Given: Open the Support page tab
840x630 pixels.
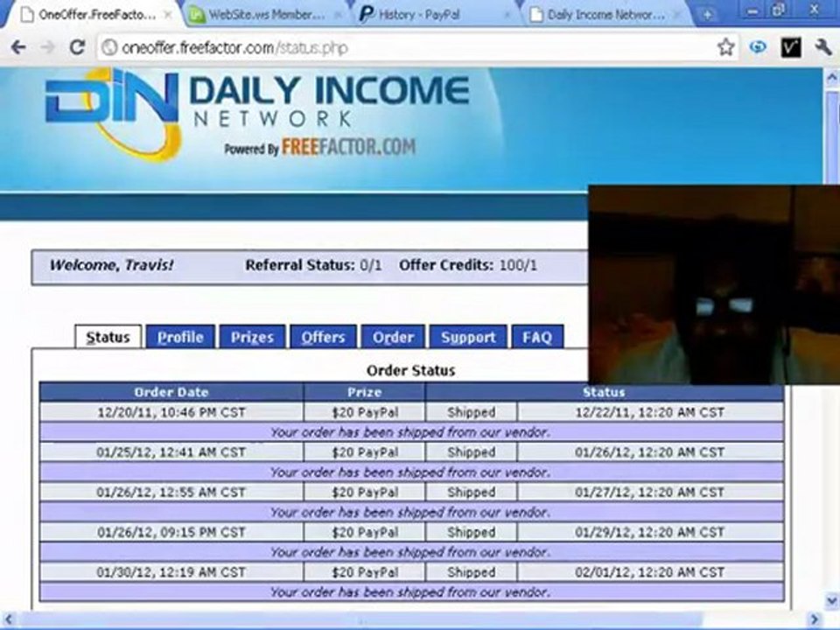Looking at the screenshot, I should [468, 337].
